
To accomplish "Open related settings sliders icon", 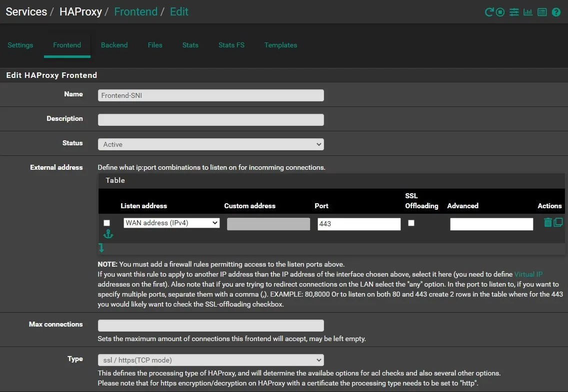I will click(514, 12).
